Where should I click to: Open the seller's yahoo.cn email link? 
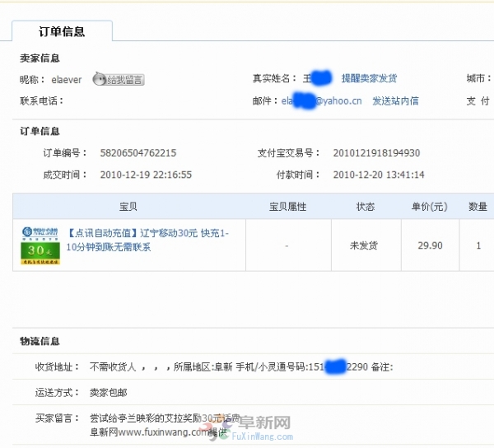click(321, 101)
